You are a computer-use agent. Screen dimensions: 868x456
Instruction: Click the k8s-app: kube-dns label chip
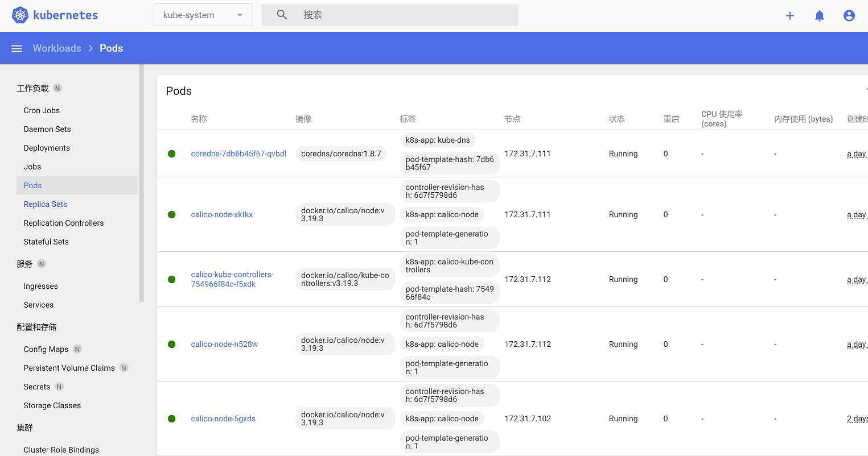pyautogui.click(x=438, y=140)
